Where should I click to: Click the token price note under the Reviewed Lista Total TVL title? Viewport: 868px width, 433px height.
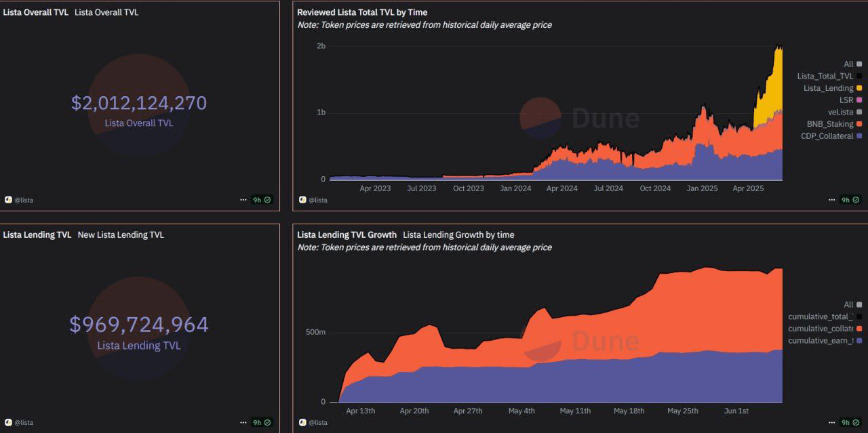[425, 24]
